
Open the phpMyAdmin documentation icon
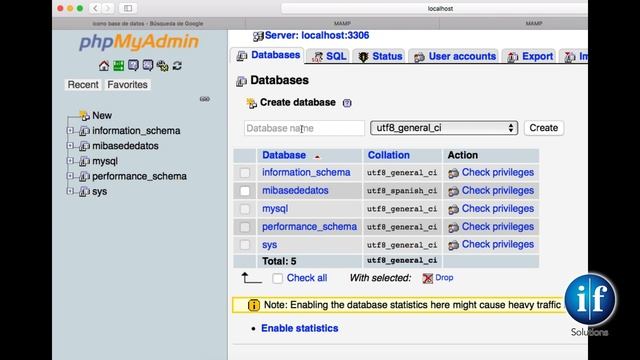coord(133,66)
